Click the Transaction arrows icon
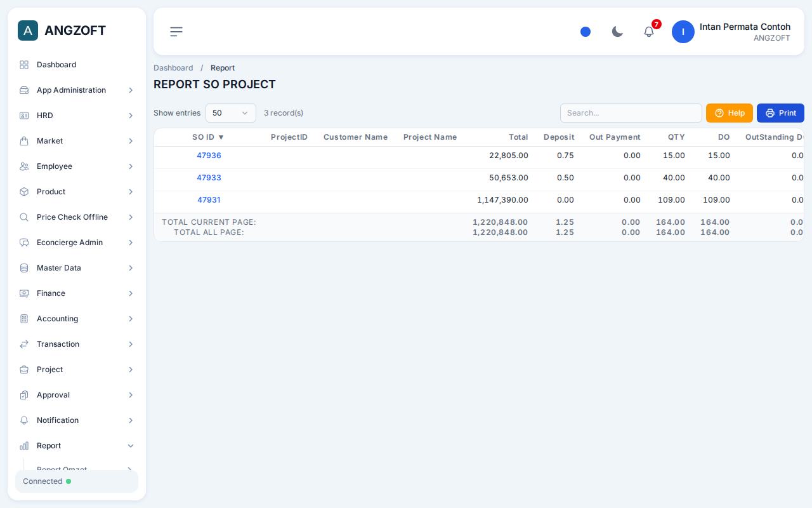 (x=24, y=344)
